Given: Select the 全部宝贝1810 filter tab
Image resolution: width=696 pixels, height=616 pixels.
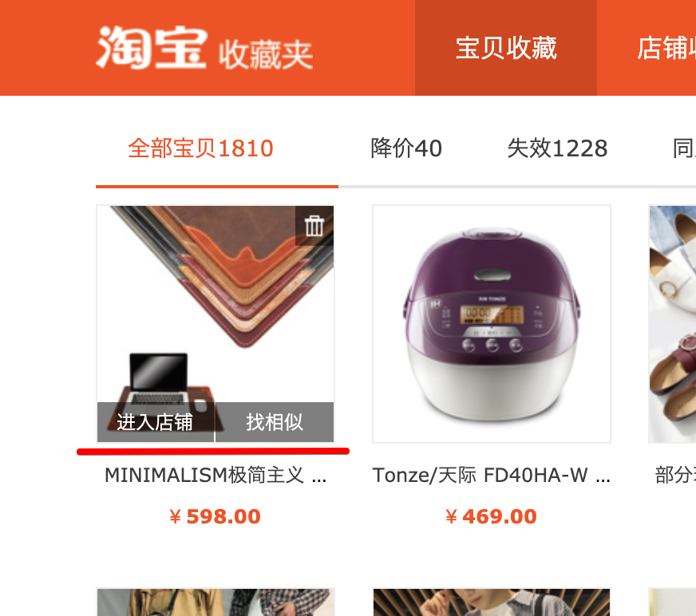Looking at the screenshot, I should tap(200, 148).
